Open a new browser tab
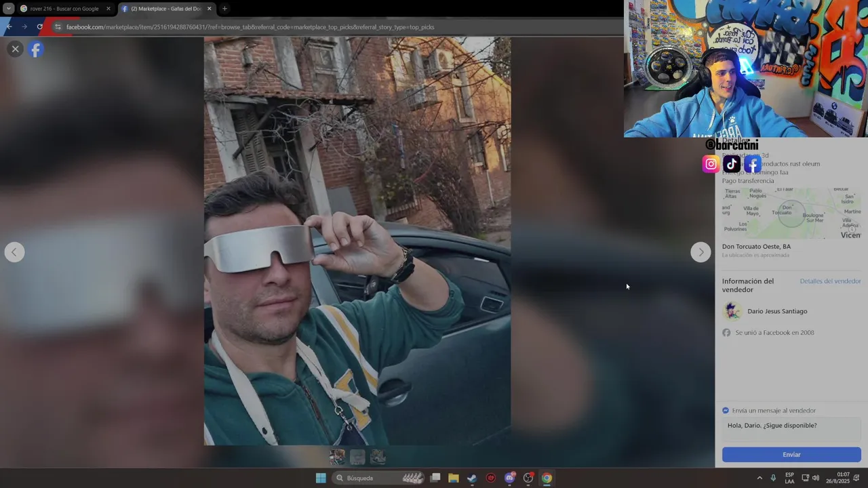Image resolution: width=868 pixels, height=488 pixels. click(x=224, y=9)
